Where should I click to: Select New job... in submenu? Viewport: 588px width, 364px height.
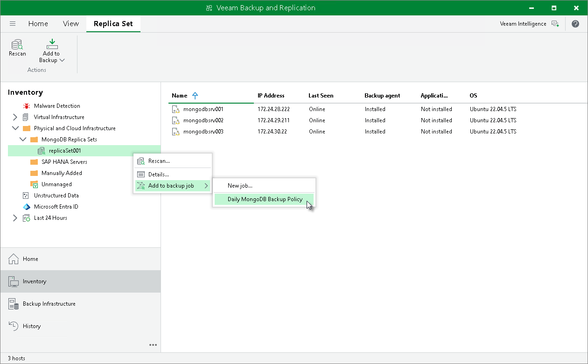(264, 186)
